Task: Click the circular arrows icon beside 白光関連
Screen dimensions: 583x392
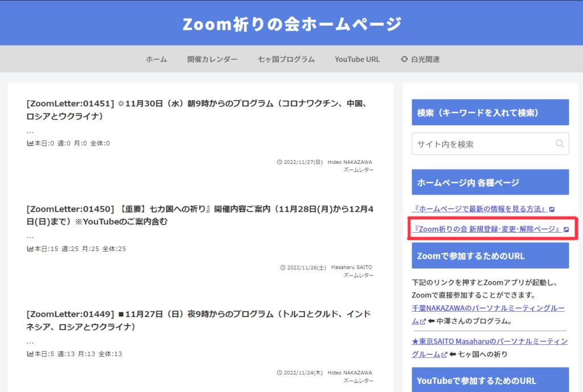Action: [404, 59]
